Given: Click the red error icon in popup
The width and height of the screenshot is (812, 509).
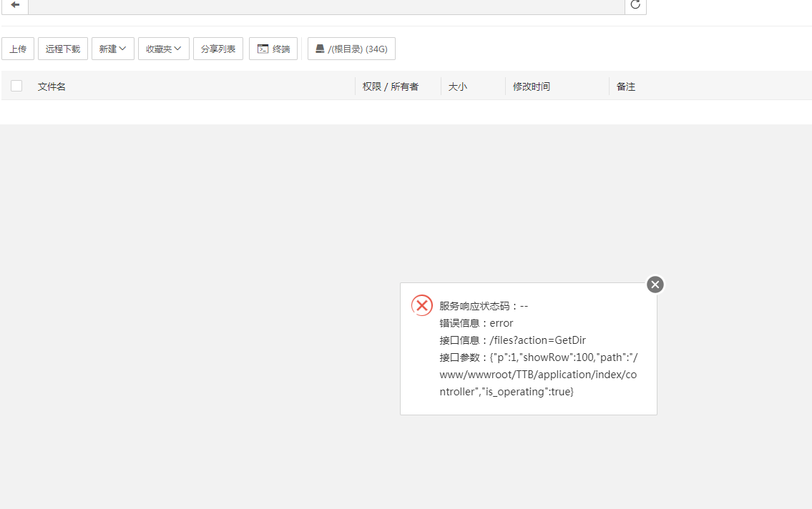Looking at the screenshot, I should (x=422, y=306).
